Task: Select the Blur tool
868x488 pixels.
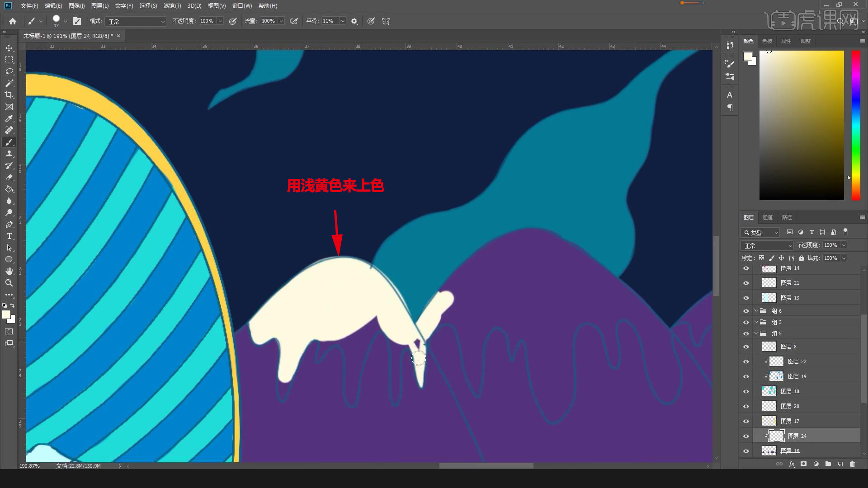Action: coord(9,201)
